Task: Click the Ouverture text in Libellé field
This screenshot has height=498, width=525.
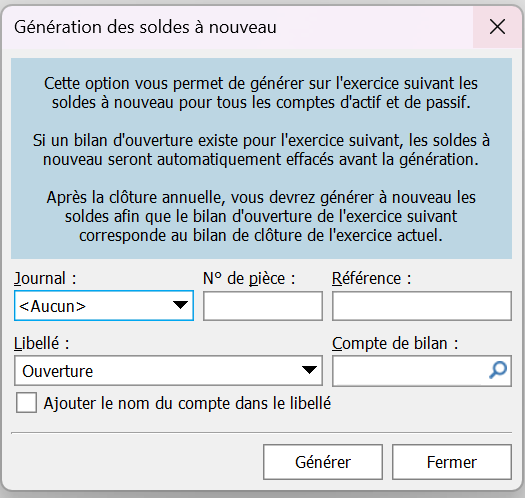Action: coord(58,371)
